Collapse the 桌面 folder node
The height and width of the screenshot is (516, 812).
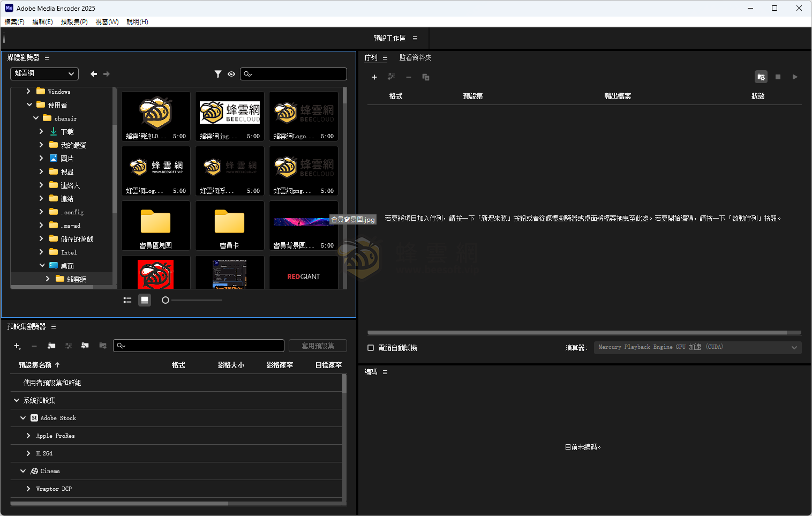pos(42,266)
